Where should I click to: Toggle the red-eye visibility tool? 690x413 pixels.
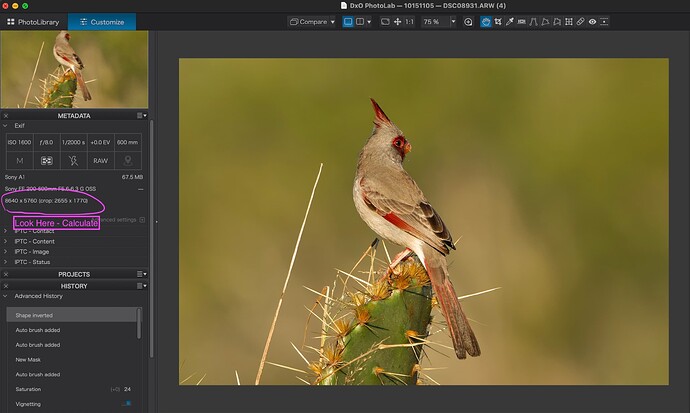[593, 21]
